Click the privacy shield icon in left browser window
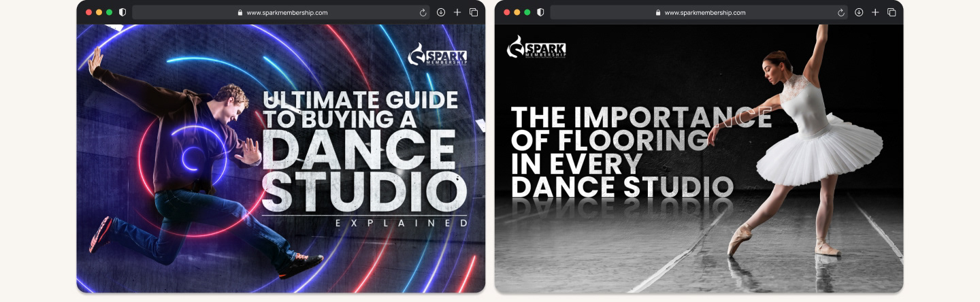Viewport: 980px width, 302px height. 122,12
